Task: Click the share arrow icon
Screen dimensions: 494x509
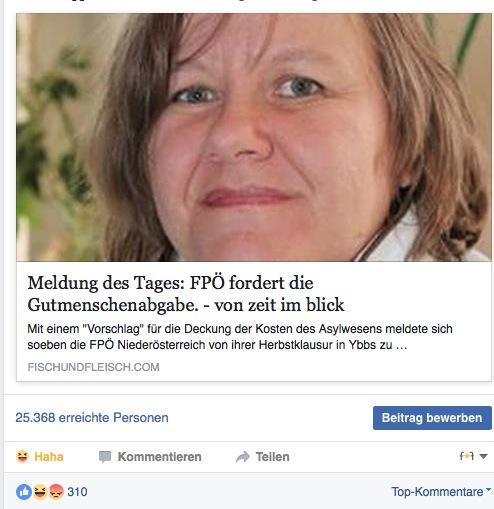Action: pos(243,457)
